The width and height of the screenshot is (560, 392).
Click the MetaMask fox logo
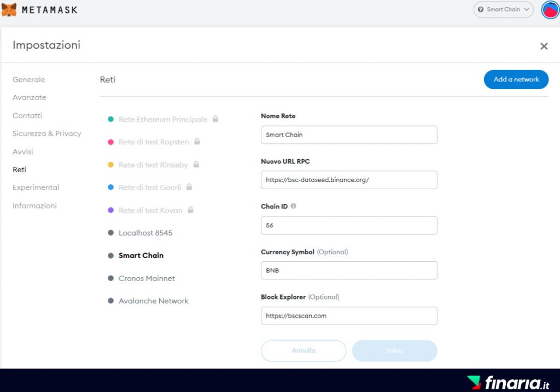[x=9, y=10]
